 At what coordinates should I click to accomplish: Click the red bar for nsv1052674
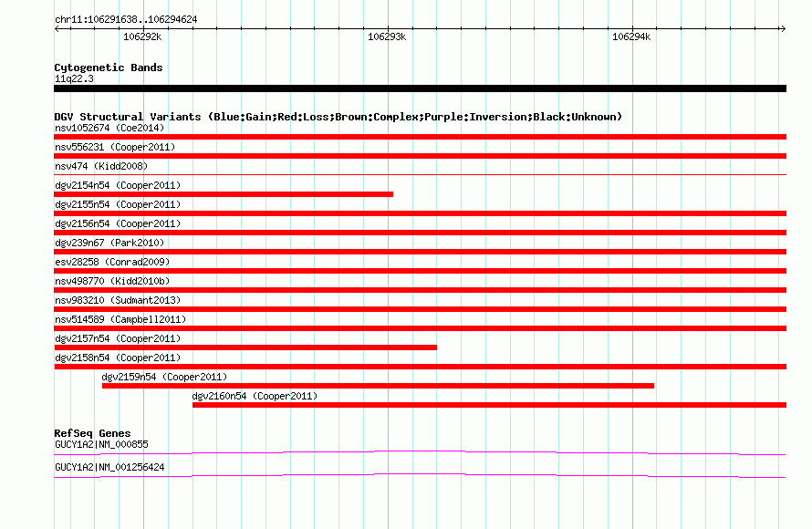tap(420, 137)
